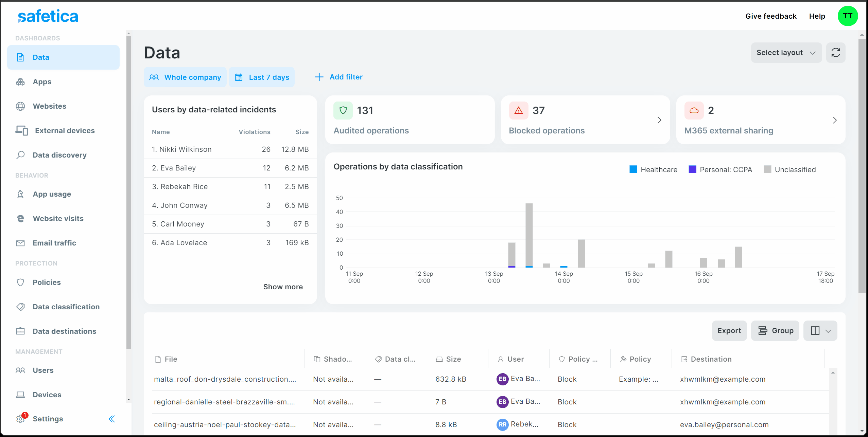Click the Size column header

click(x=453, y=359)
